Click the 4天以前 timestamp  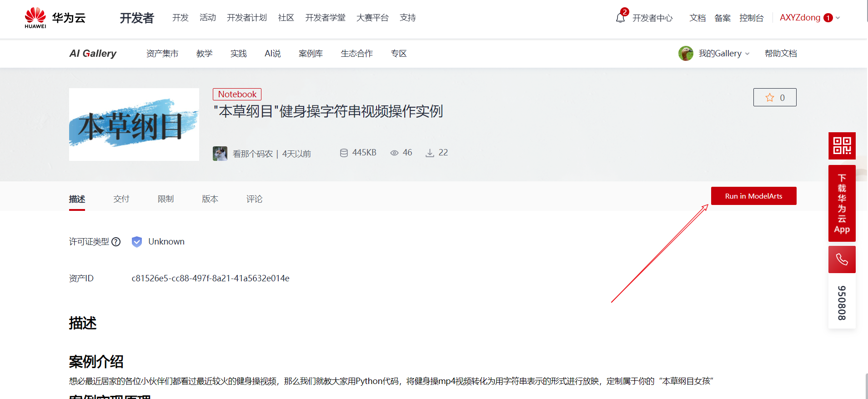(296, 154)
